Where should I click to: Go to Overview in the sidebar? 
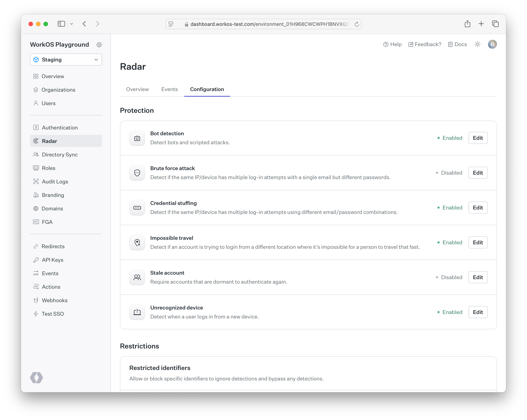[x=66, y=76]
